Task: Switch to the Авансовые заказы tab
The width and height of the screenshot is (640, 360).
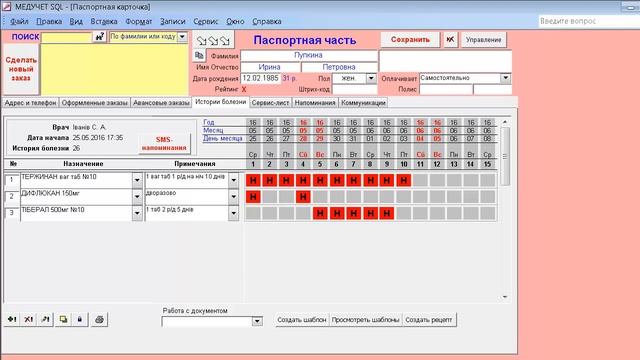Action: click(x=161, y=103)
